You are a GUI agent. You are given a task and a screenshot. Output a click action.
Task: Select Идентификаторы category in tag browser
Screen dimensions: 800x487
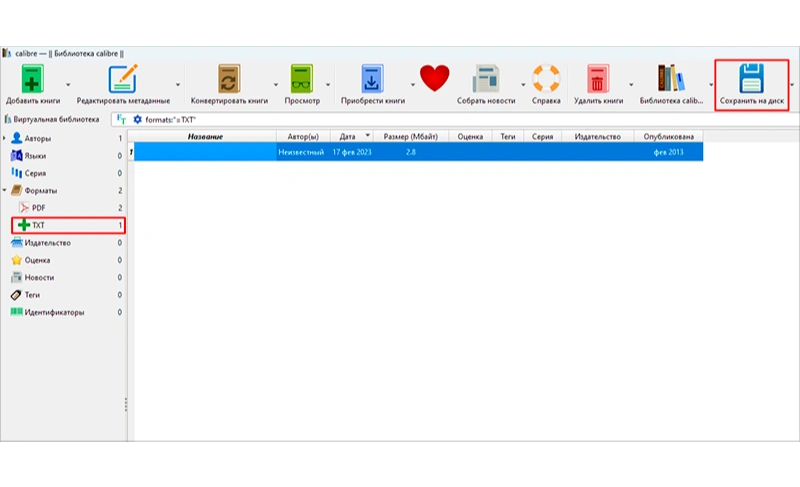point(54,312)
